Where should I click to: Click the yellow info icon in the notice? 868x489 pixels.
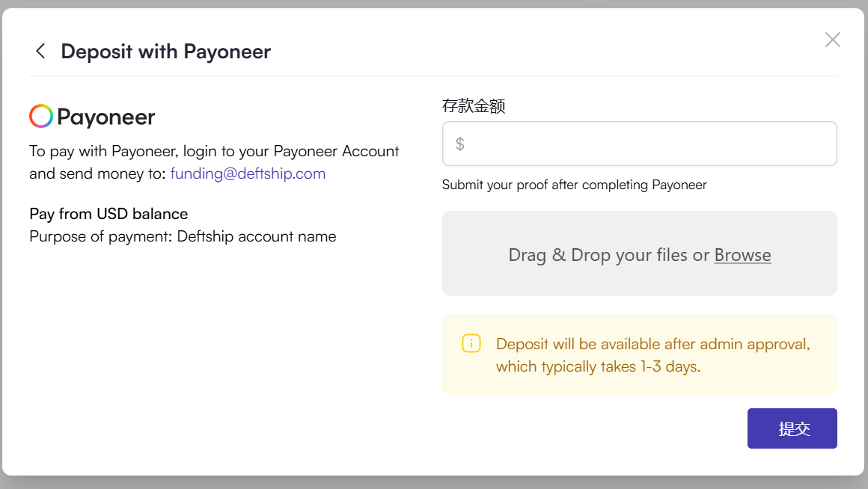pos(471,343)
